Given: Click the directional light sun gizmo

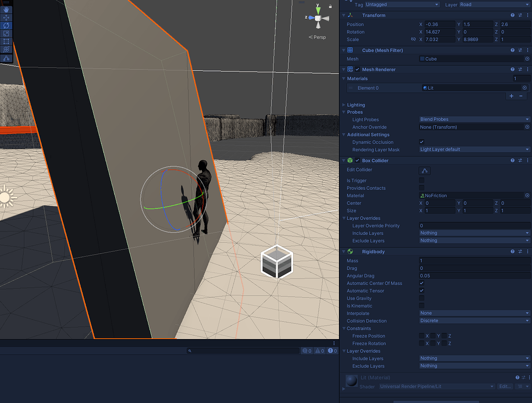Looking at the screenshot, I should 6,197.
